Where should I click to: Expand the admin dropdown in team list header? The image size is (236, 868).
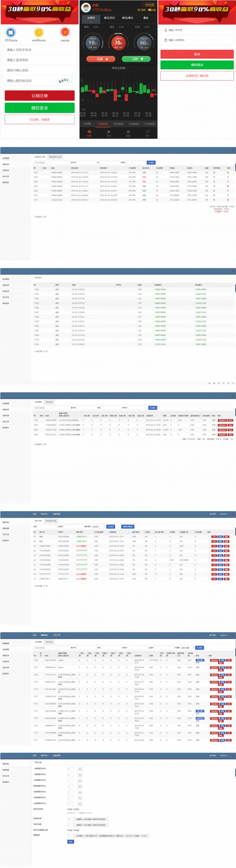(224, 514)
